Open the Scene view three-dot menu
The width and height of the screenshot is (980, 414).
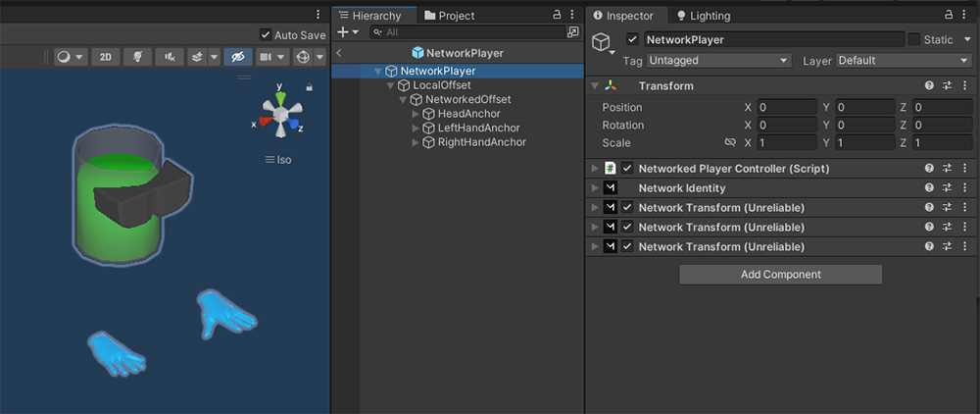318,15
